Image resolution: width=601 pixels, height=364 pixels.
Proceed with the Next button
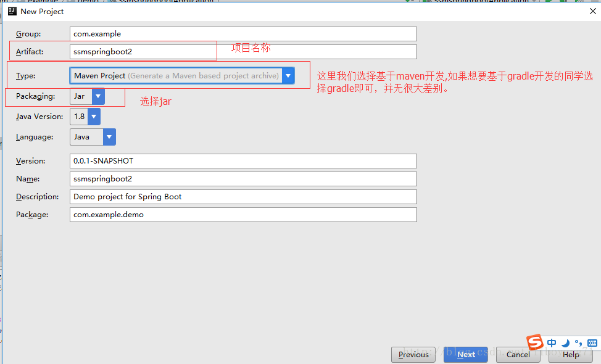(x=466, y=355)
